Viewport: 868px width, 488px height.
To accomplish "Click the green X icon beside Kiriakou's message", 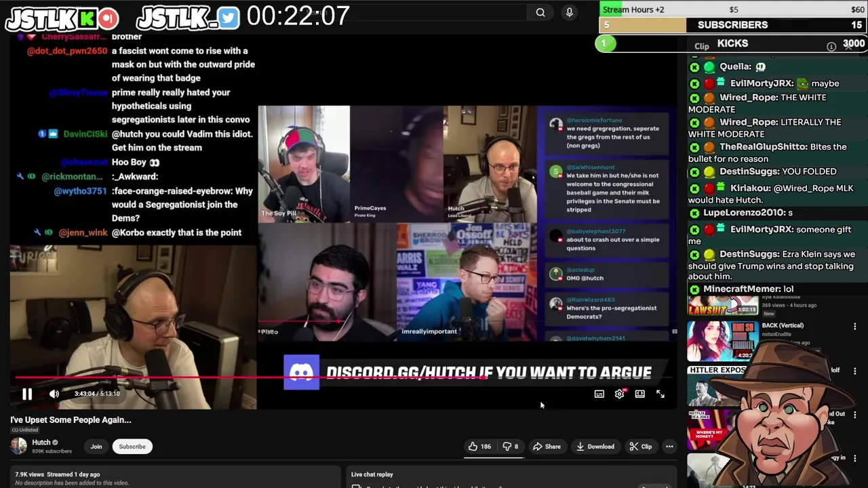I will 694,188.
